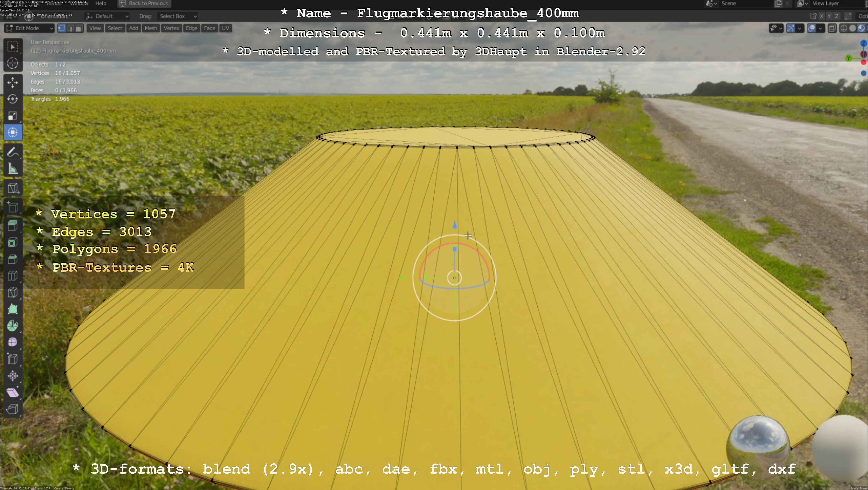868x490 pixels.
Task: Click Back to Previous button
Action: click(144, 4)
